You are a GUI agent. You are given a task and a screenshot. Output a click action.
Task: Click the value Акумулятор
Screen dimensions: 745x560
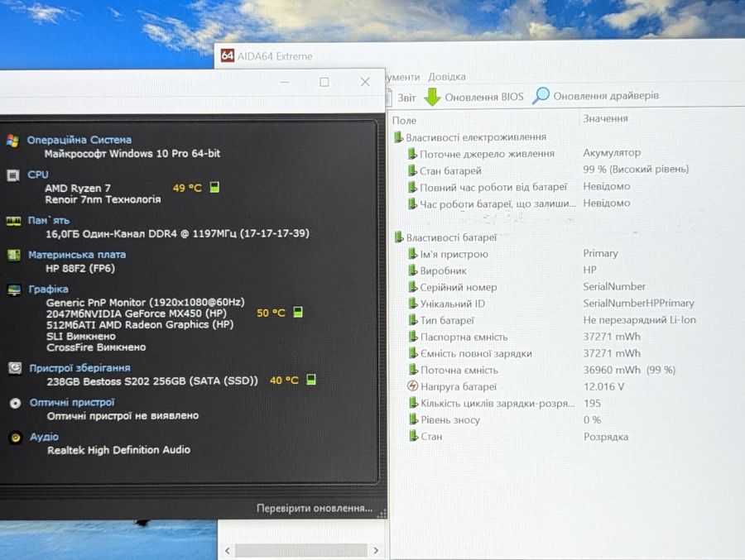[x=612, y=152]
